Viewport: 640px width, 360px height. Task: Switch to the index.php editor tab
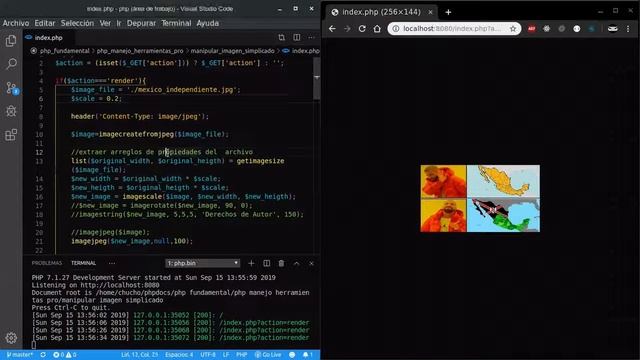point(48,38)
